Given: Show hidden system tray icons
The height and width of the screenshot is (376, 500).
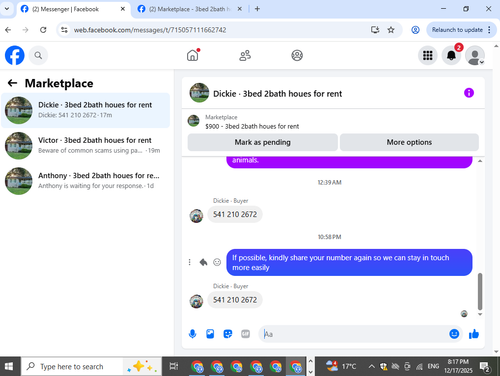Looking at the screenshot, I should [x=371, y=367].
